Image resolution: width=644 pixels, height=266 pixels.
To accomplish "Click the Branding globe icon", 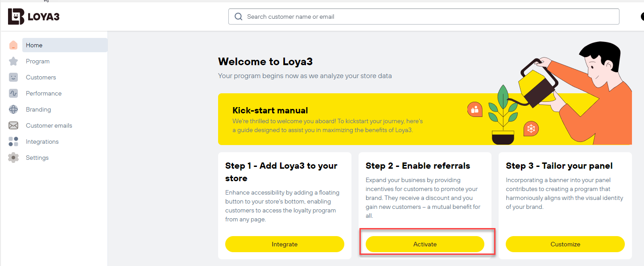I will coord(13,109).
